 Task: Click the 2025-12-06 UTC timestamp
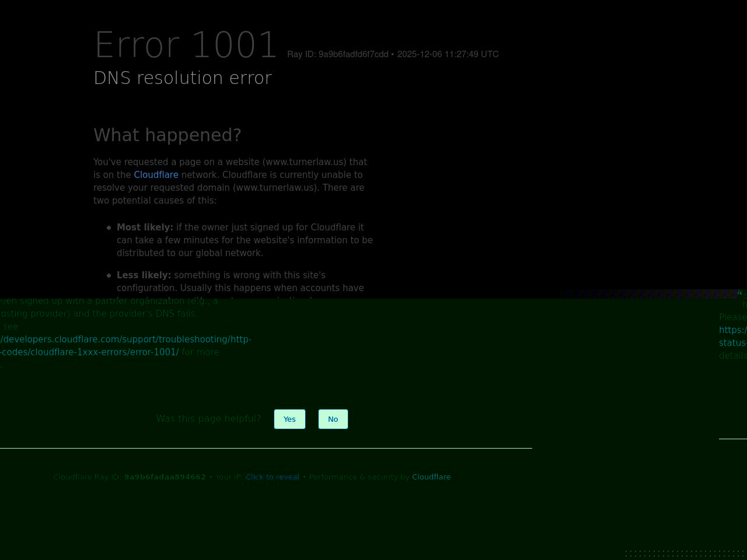click(448, 54)
